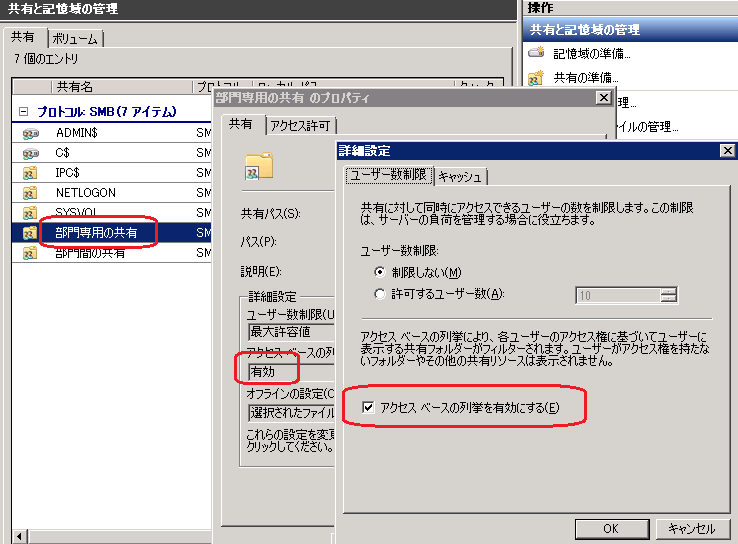Click the 記憶域の準備 action icon

coord(536,52)
